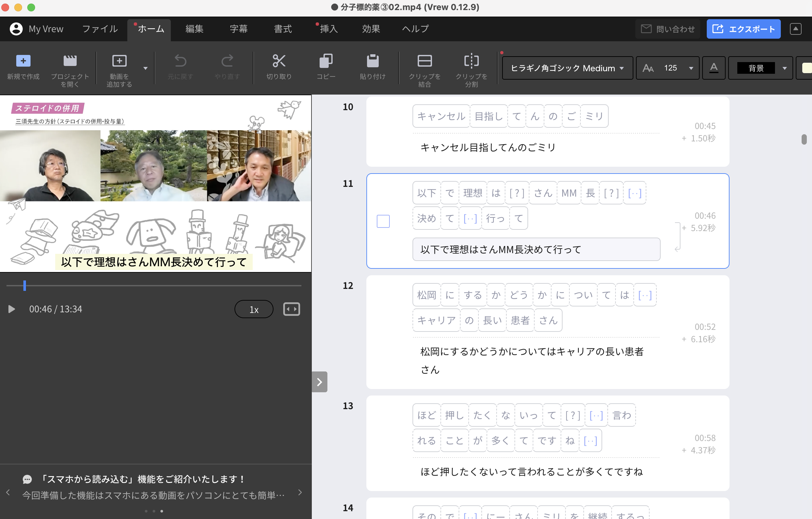Image resolution: width=812 pixels, height=519 pixels.
Task: Click the コピー icon
Action: pyautogui.click(x=326, y=61)
